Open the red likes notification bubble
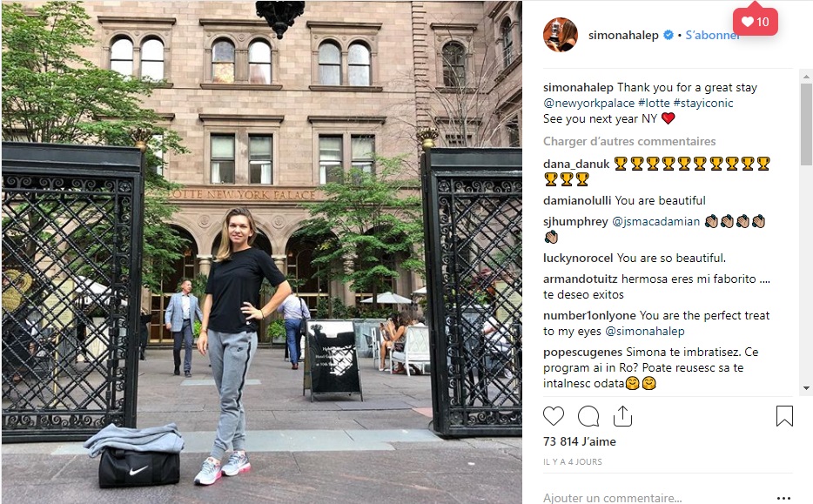The height and width of the screenshot is (504, 813). (755, 21)
